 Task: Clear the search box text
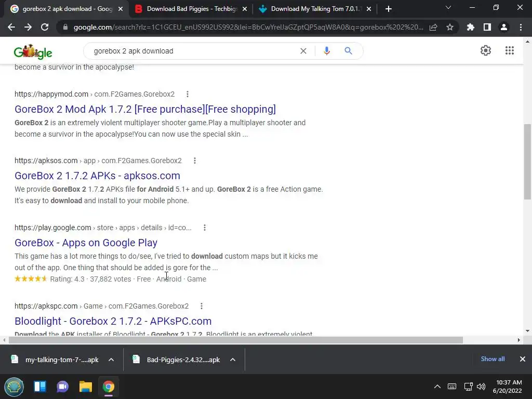point(303,51)
